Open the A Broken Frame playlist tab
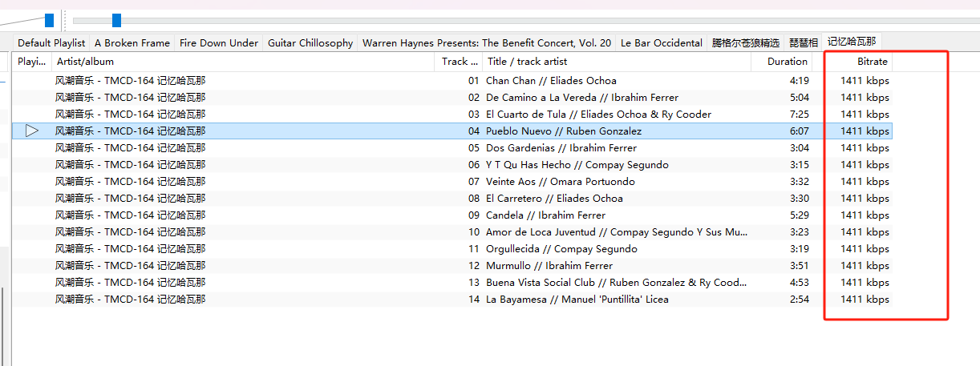Screen dimensions: 980x366 132,43
